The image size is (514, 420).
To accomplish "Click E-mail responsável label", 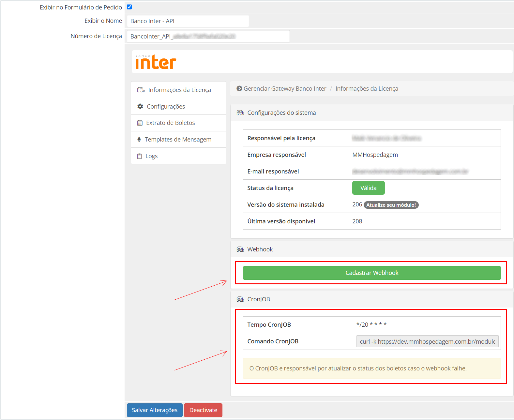I will pyautogui.click(x=273, y=171).
